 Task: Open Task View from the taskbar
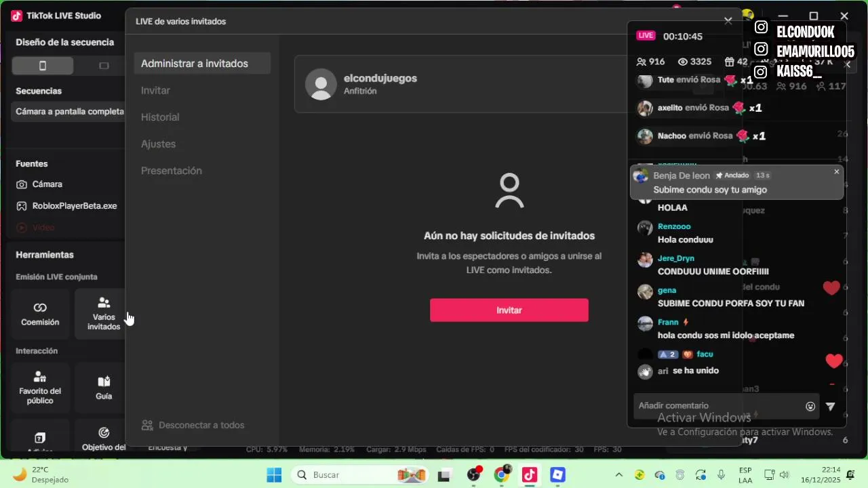[444, 475]
